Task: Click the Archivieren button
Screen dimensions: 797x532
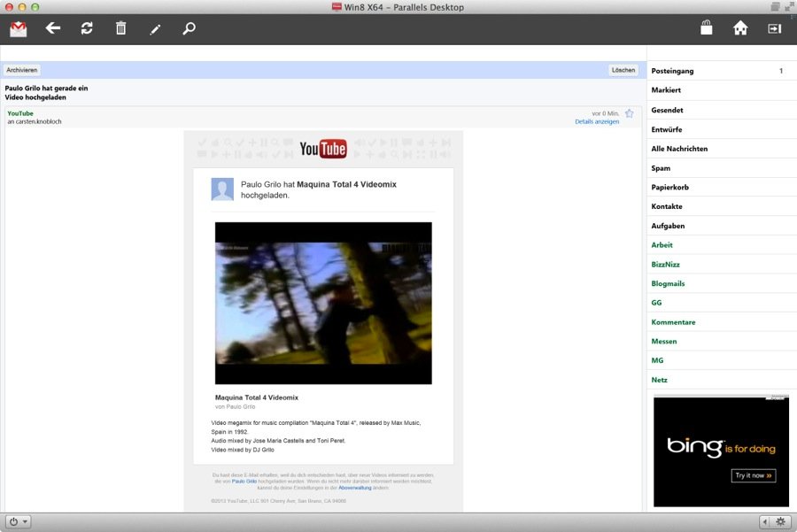Action: coord(22,70)
